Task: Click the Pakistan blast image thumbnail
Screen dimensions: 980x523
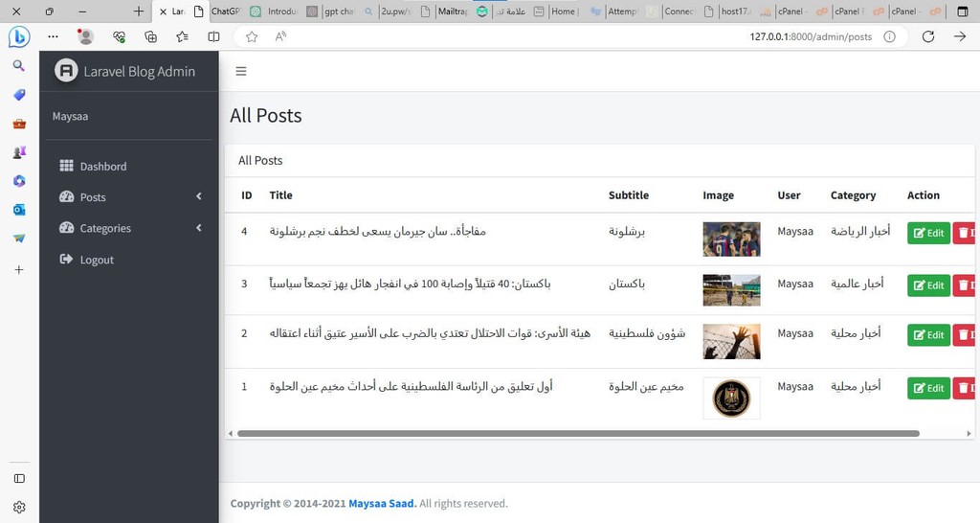Action: click(731, 289)
